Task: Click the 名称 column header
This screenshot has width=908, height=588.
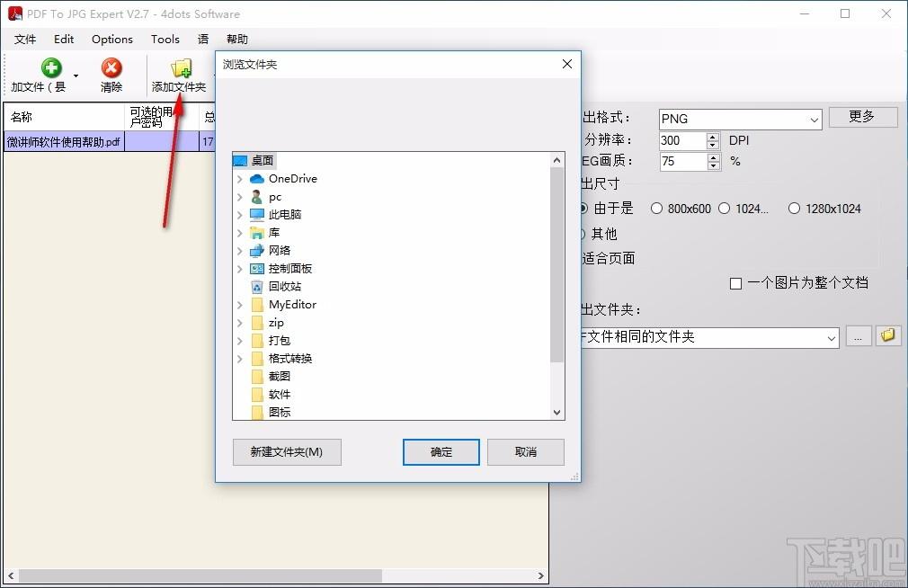Action: pyautogui.click(x=64, y=117)
